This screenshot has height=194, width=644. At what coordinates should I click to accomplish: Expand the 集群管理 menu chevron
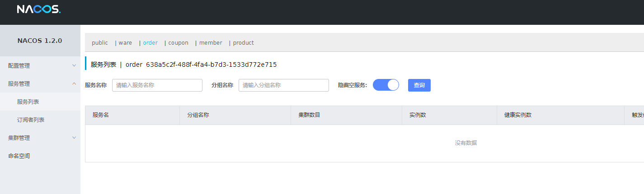pos(74,138)
